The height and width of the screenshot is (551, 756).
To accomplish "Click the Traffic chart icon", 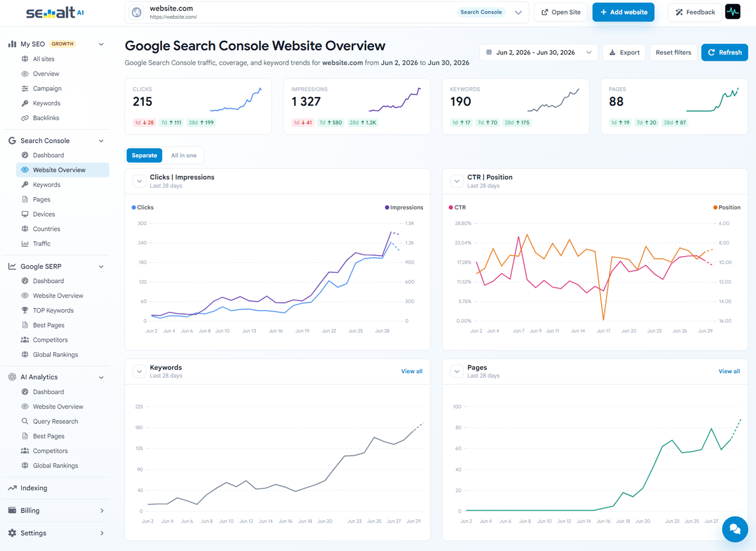I will (25, 243).
